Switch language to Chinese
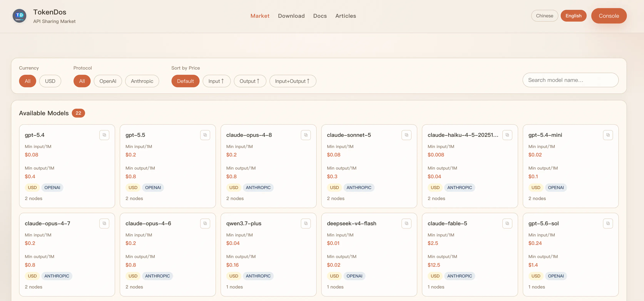Viewport: 644px width, 301px height. (544, 16)
